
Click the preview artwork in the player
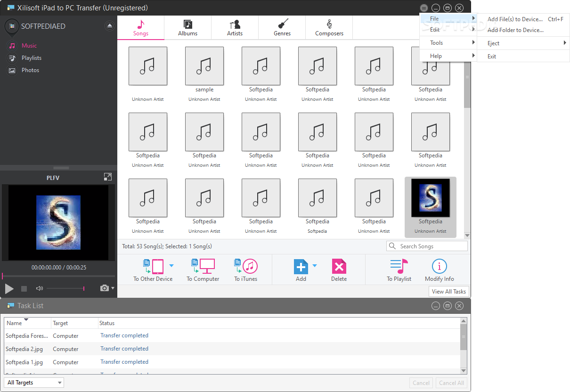58,223
